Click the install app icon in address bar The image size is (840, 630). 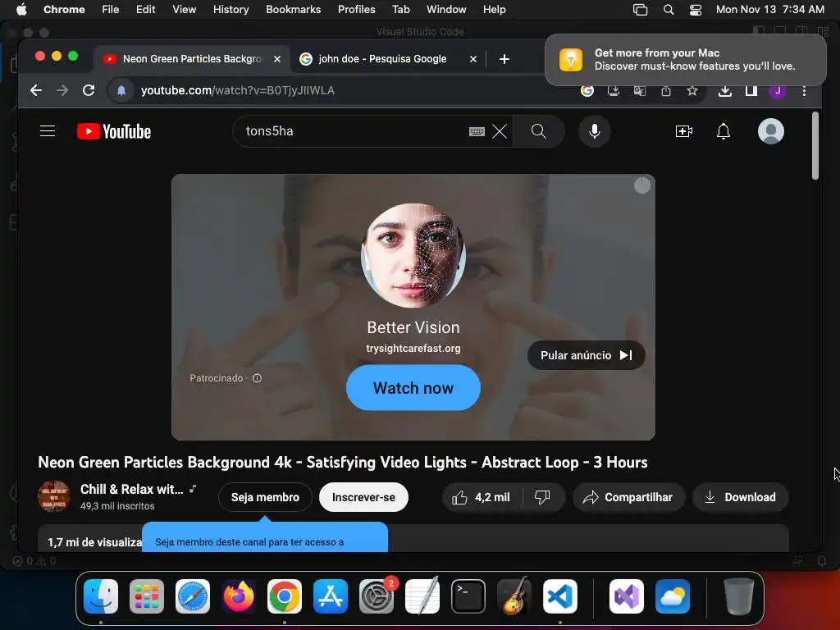tap(614, 90)
